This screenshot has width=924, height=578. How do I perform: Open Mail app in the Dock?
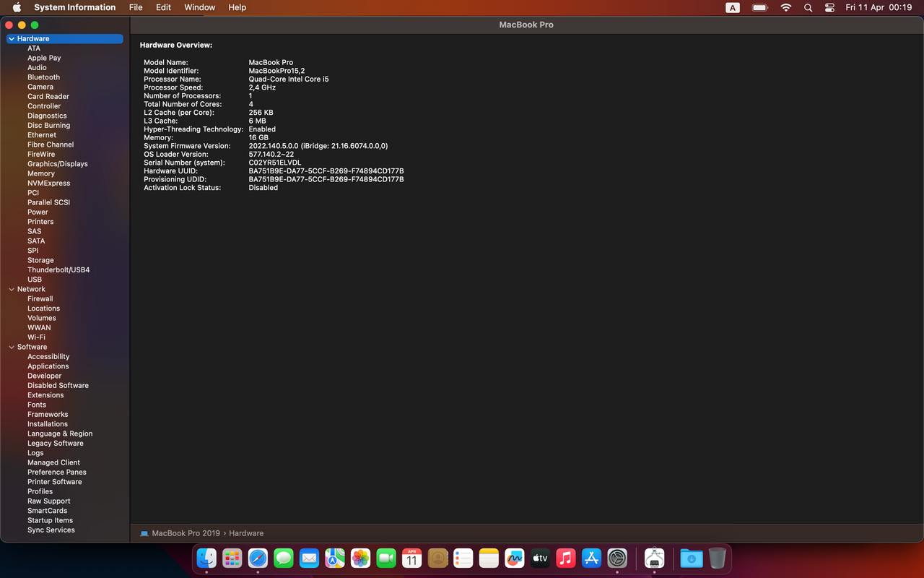(309, 558)
